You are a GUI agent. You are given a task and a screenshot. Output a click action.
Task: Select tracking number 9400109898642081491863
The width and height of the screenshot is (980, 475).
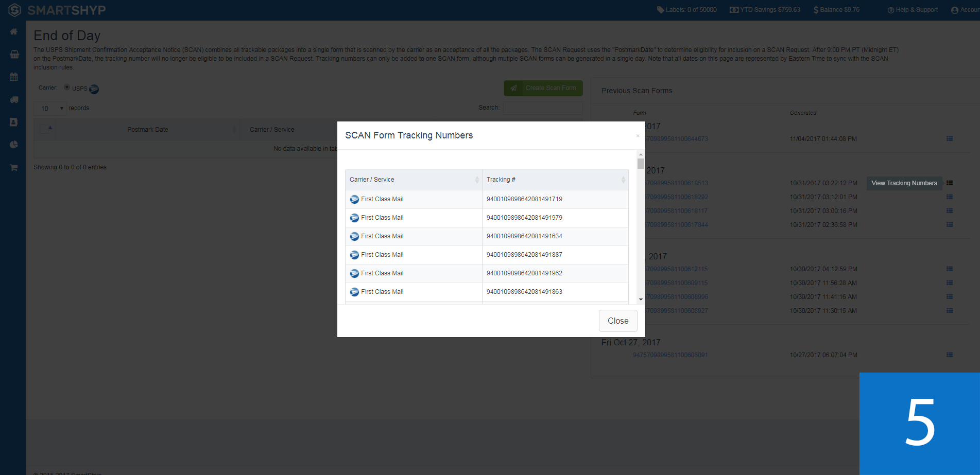point(524,292)
